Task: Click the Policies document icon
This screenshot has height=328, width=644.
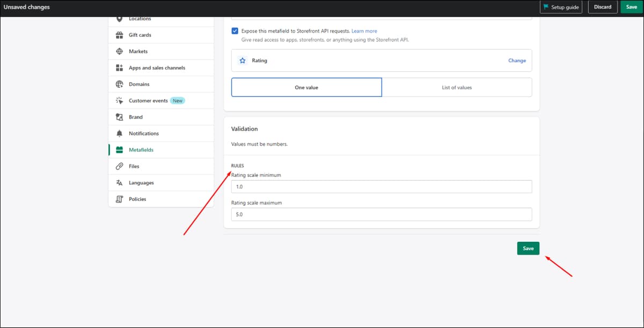Action: point(119,199)
